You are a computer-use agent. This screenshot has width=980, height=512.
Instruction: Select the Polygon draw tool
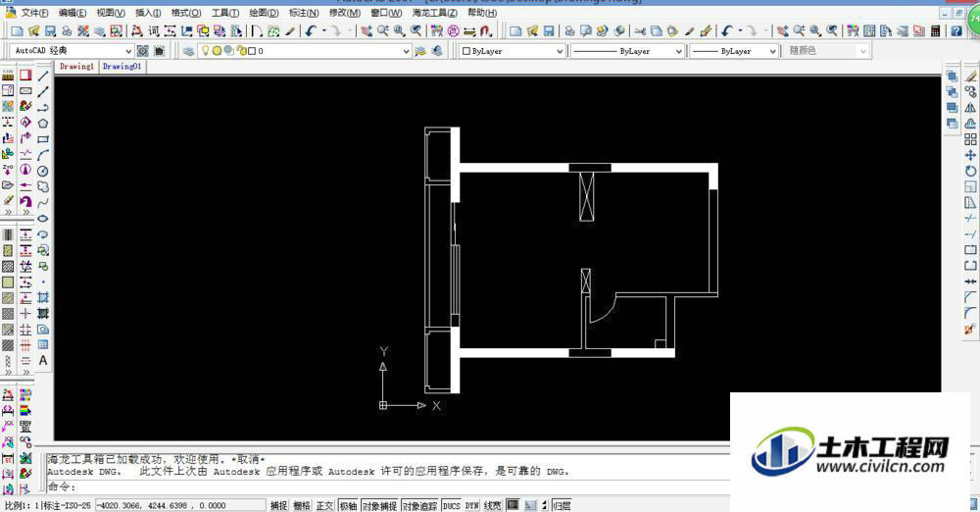43,124
